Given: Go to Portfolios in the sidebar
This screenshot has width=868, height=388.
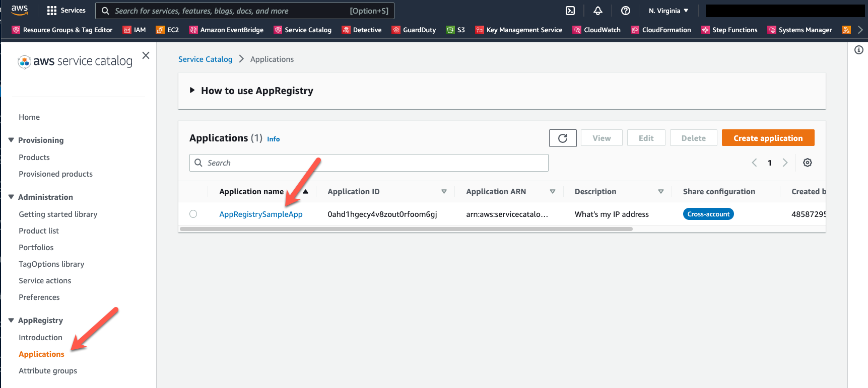Looking at the screenshot, I should pos(36,248).
